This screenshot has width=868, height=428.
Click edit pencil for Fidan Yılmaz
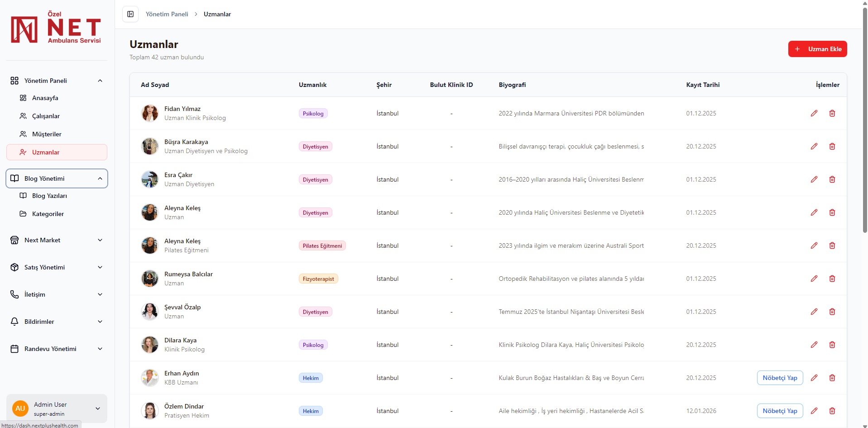(x=814, y=113)
